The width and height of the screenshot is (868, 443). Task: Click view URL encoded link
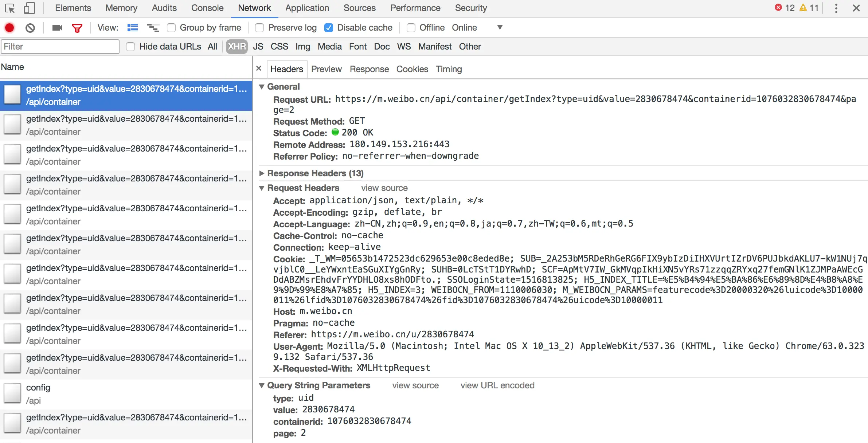(x=497, y=385)
